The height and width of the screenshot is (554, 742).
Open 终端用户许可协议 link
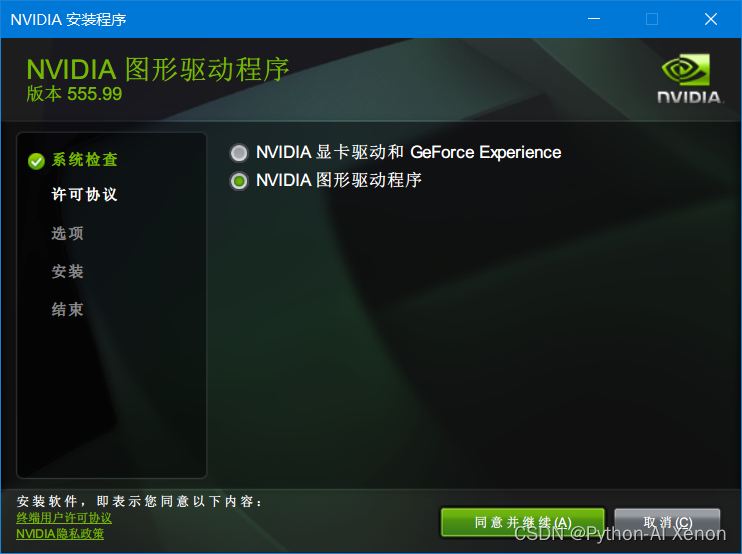point(64,518)
